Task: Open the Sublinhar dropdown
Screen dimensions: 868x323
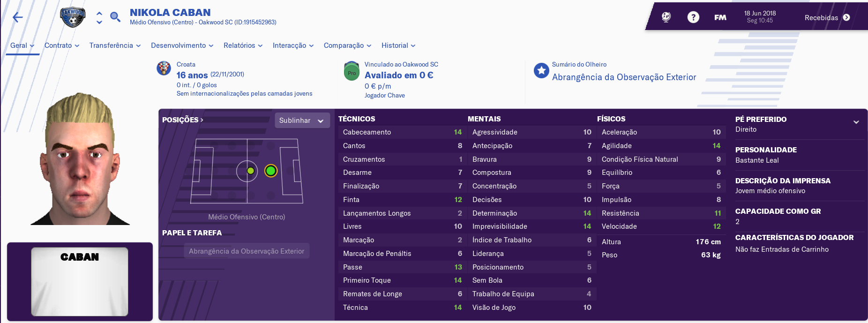Action: pos(302,120)
